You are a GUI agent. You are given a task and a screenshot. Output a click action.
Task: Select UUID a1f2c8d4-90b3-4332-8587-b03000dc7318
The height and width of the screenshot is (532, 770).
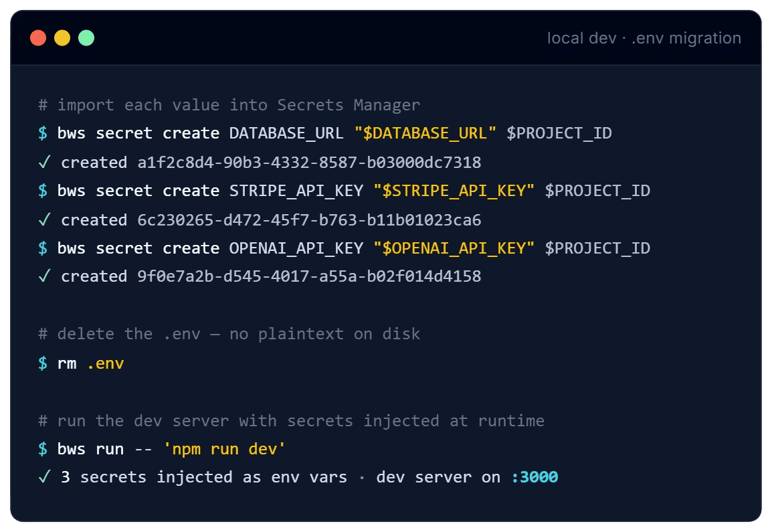[309, 162]
